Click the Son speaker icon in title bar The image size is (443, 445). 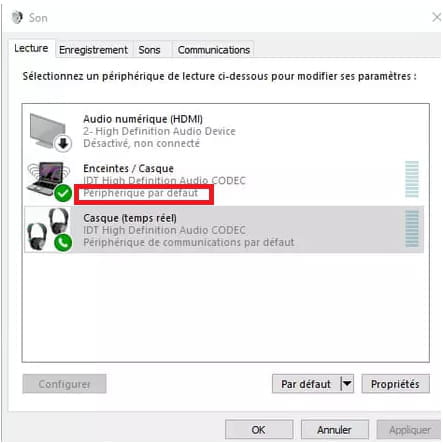[x=16, y=17]
